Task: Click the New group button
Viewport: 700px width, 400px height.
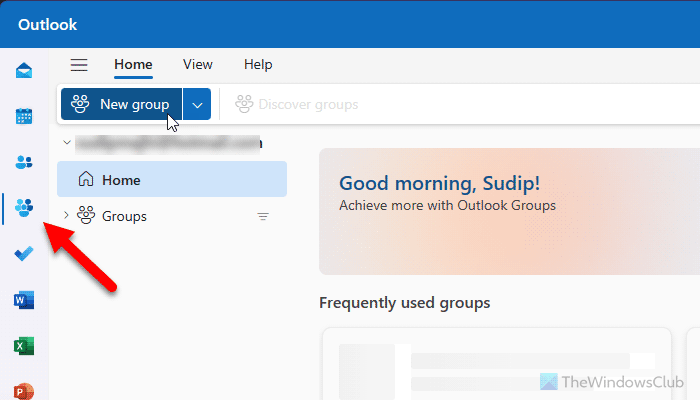Action: [122, 104]
